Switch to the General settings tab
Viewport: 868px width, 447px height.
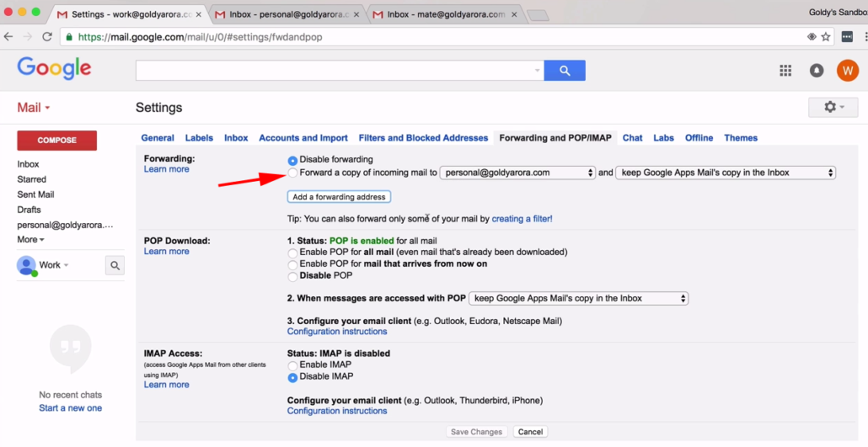tap(158, 138)
